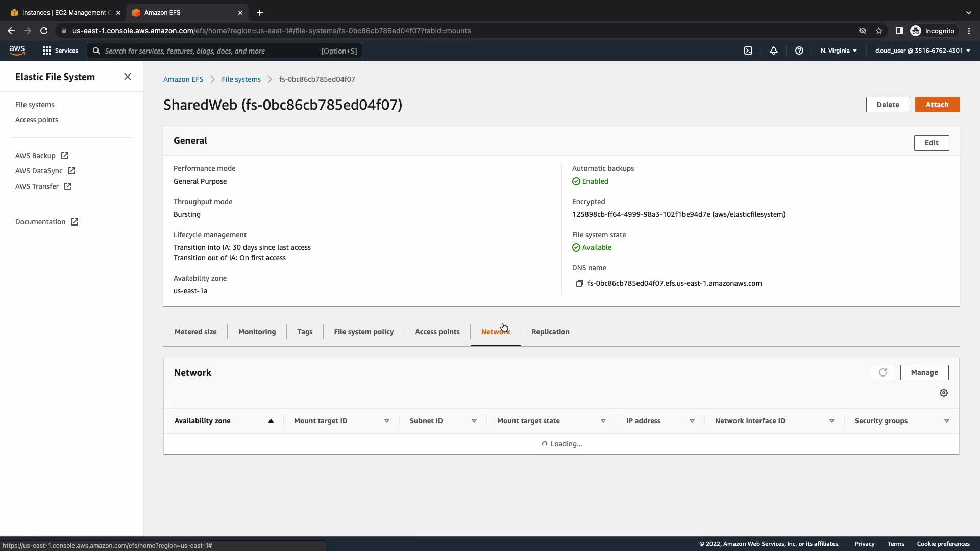
Task: Switch to the Access points tab
Action: coord(437,332)
